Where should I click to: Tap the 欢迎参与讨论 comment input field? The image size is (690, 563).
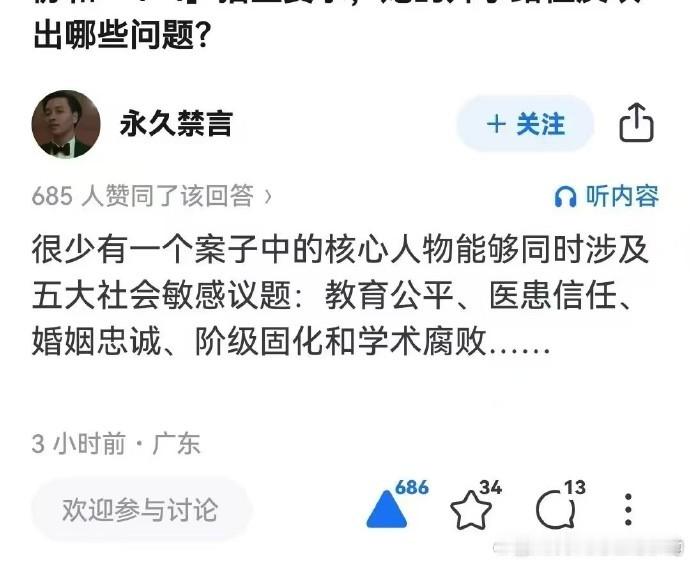pyautogui.click(x=141, y=510)
